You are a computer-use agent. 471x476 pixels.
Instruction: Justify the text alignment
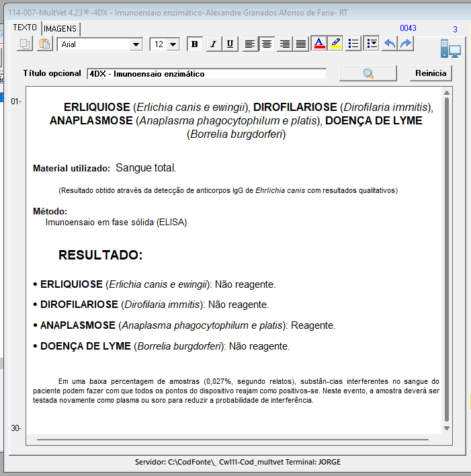(301, 44)
